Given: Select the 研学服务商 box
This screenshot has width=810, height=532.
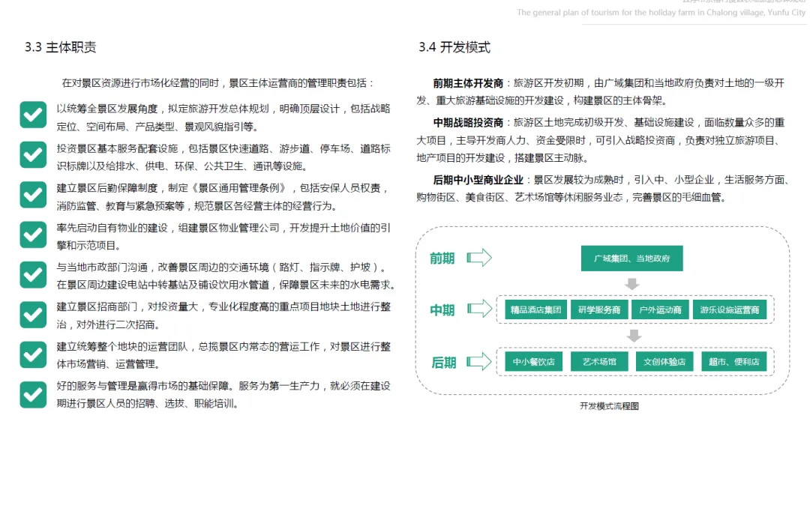Looking at the screenshot, I should click(x=599, y=309).
